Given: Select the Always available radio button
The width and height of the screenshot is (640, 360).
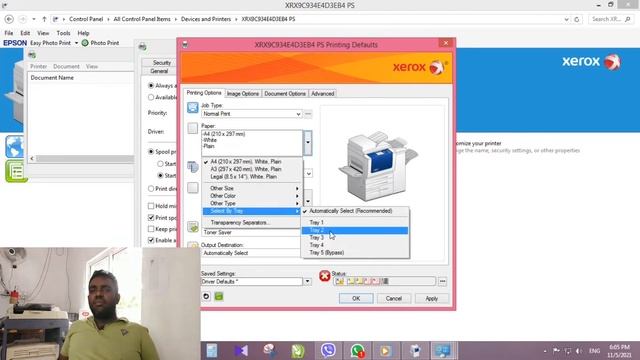Looking at the screenshot, I should pos(151,86).
